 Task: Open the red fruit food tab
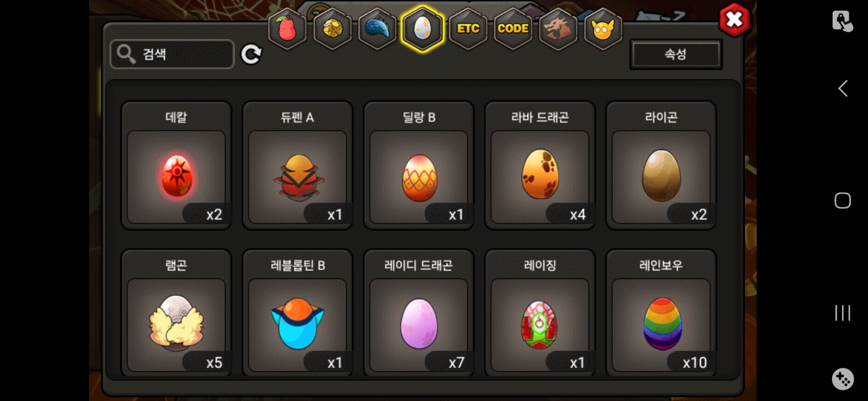(x=287, y=28)
